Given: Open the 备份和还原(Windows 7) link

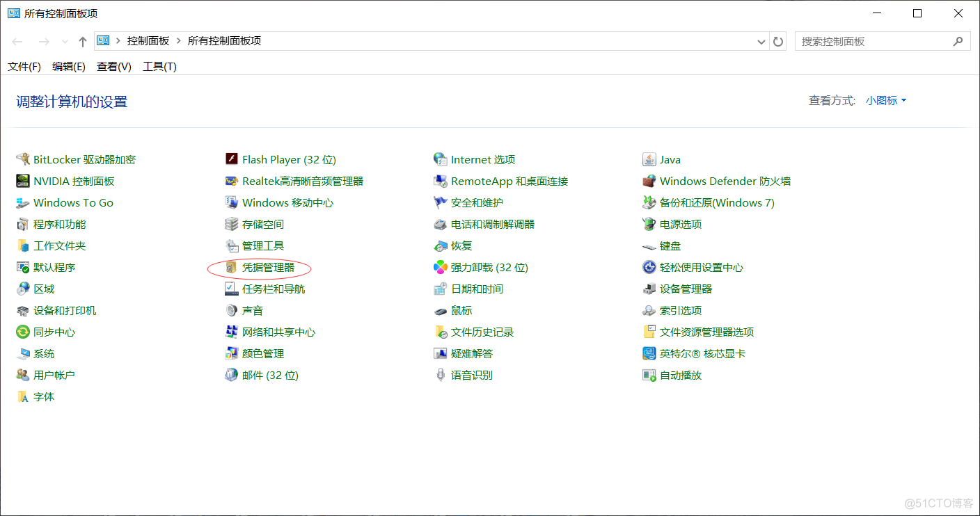Looking at the screenshot, I should (x=717, y=202).
